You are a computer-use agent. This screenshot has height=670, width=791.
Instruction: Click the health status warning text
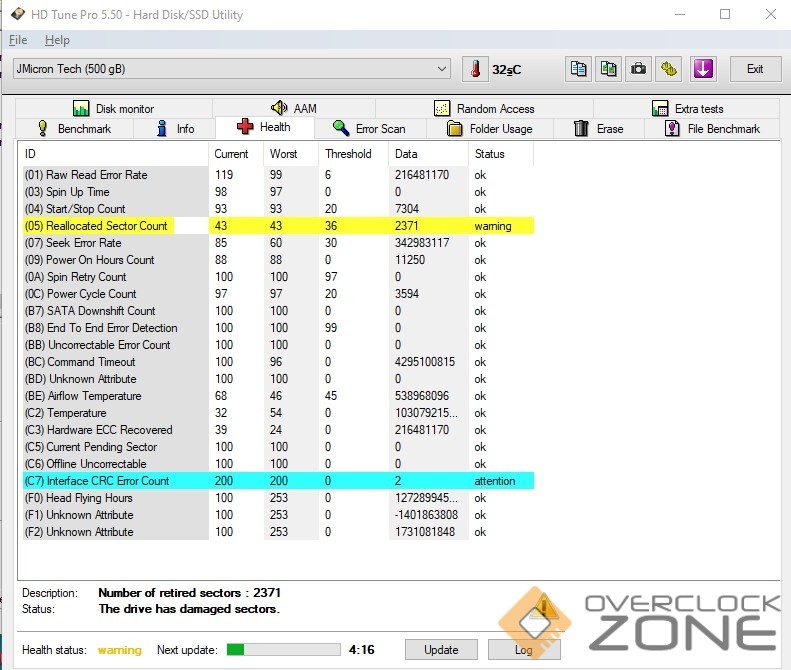click(120, 650)
